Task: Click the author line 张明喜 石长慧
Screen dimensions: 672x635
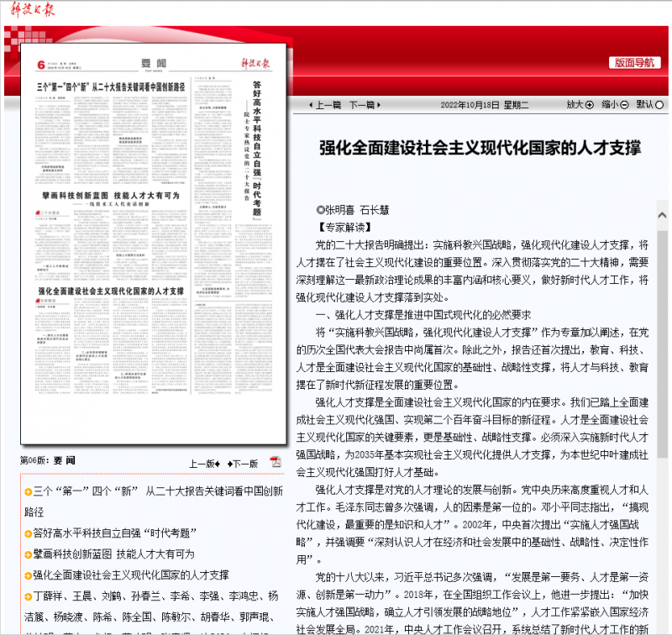Action: coord(352,210)
